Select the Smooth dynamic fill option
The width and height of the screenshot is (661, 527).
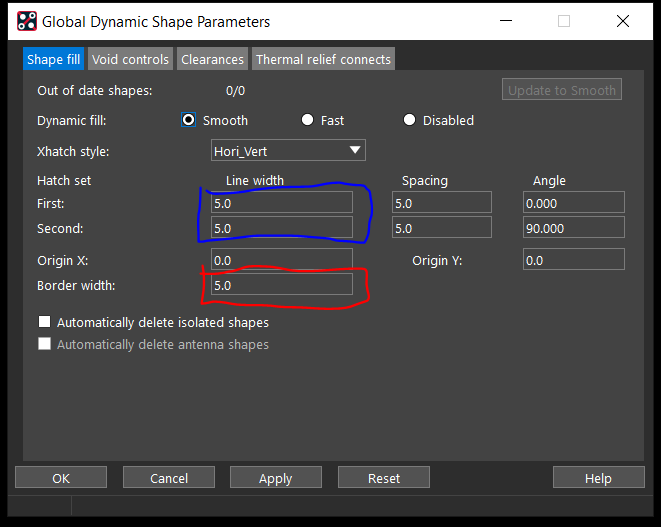pyautogui.click(x=188, y=120)
